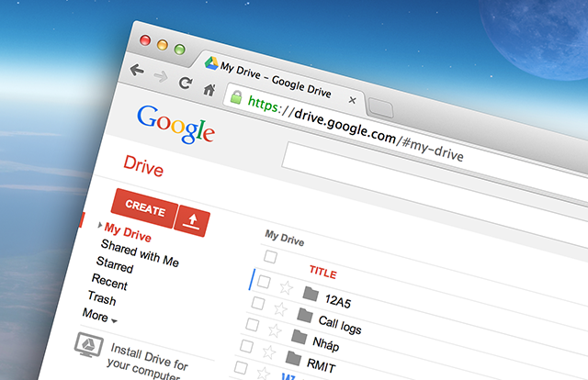This screenshot has height=380, width=588.
Task: Check the box for the RMIT row
Action: click(x=246, y=346)
